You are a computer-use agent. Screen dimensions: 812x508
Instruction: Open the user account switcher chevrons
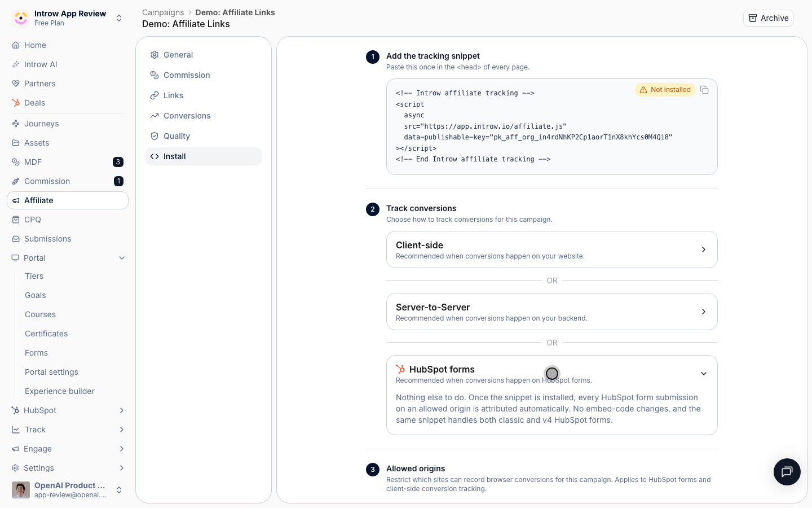[x=119, y=490]
